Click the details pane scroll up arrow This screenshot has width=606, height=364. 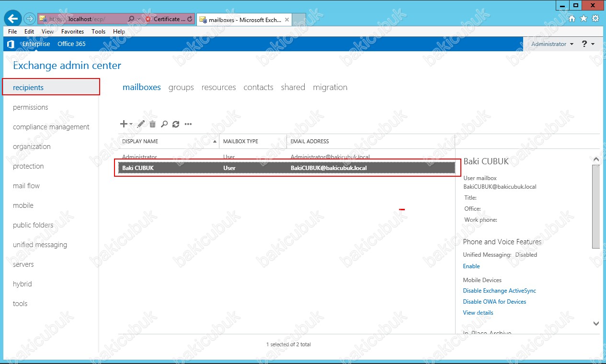(596, 159)
